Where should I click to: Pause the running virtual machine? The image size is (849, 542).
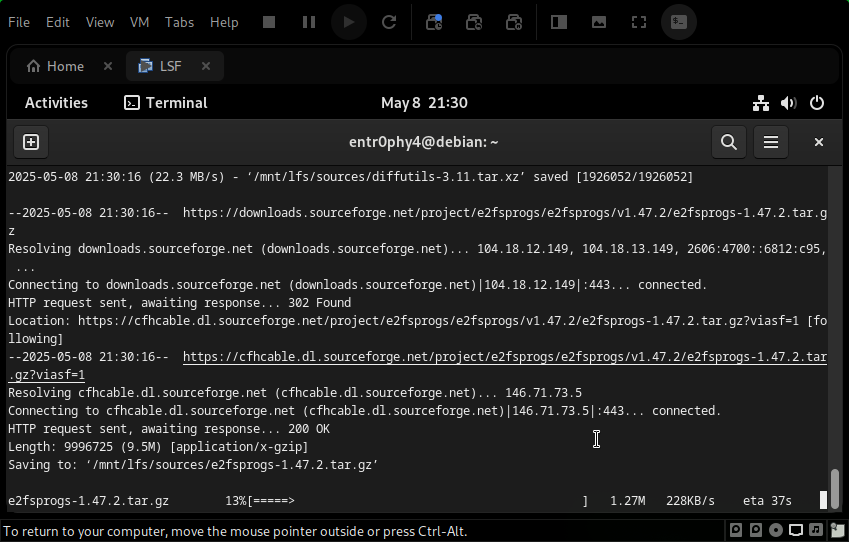click(x=309, y=21)
